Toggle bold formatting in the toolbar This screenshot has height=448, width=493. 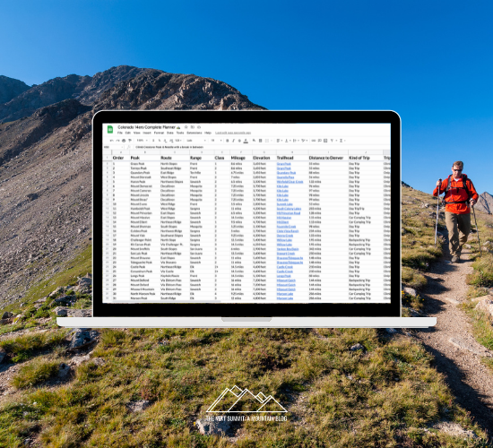point(228,141)
